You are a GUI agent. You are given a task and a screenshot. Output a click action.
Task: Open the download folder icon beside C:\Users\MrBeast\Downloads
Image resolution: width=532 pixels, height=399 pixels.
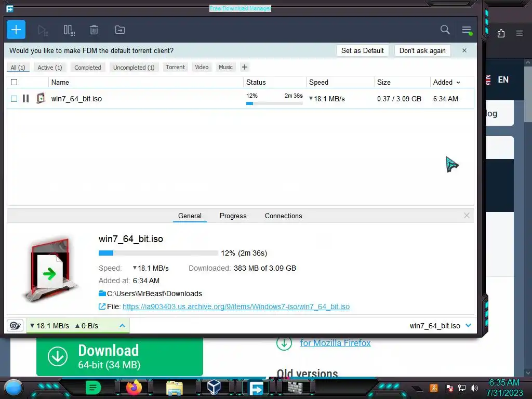pyautogui.click(x=102, y=293)
